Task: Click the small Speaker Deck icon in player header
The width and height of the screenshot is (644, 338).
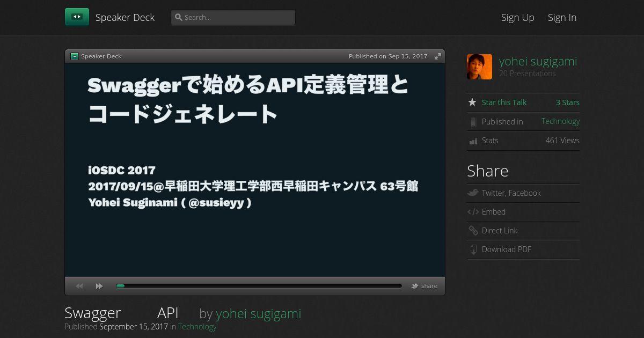Action: [x=75, y=56]
